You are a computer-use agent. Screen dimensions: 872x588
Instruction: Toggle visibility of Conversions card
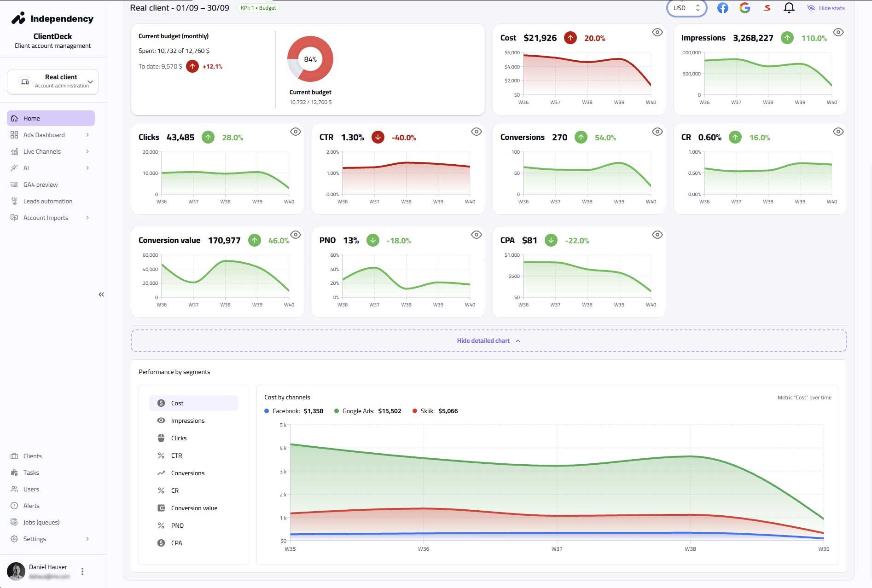tap(657, 132)
